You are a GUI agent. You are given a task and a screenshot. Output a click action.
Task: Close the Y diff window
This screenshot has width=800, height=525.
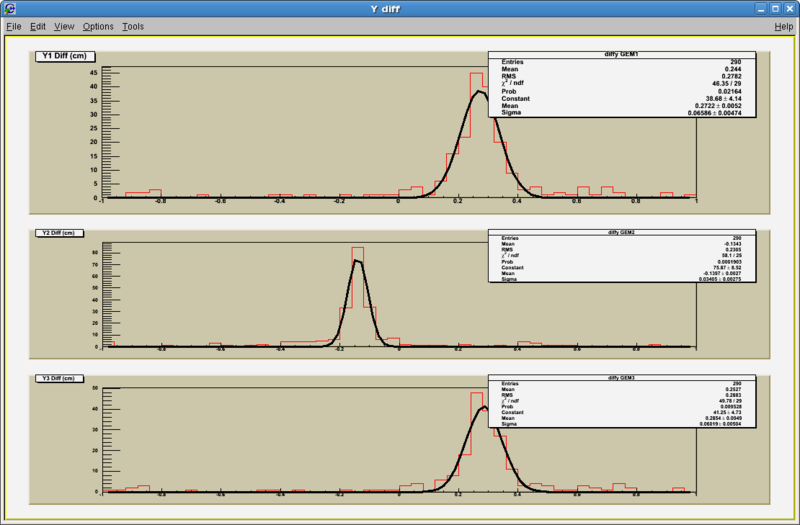(x=789, y=9)
